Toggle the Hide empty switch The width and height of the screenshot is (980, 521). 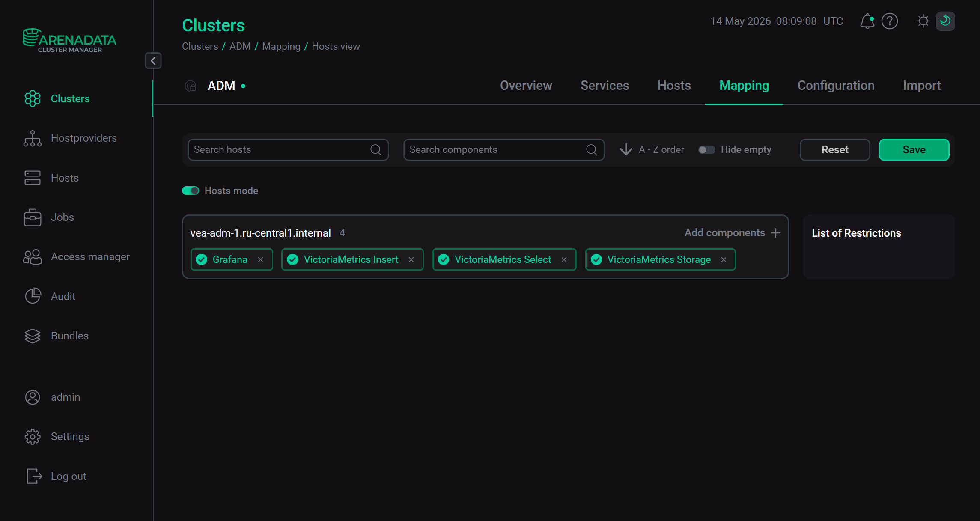[x=706, y=150]
